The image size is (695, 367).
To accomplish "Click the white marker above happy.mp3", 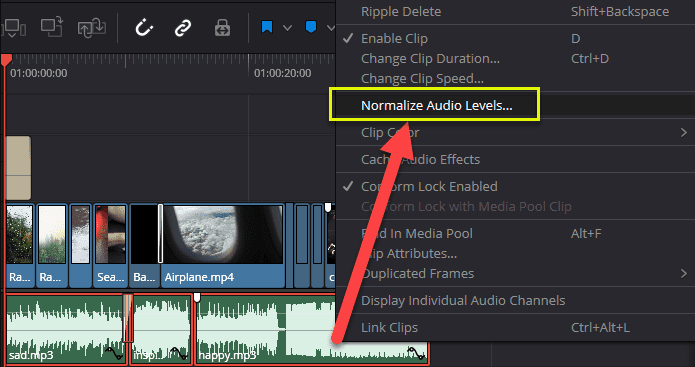I will 197,297.
